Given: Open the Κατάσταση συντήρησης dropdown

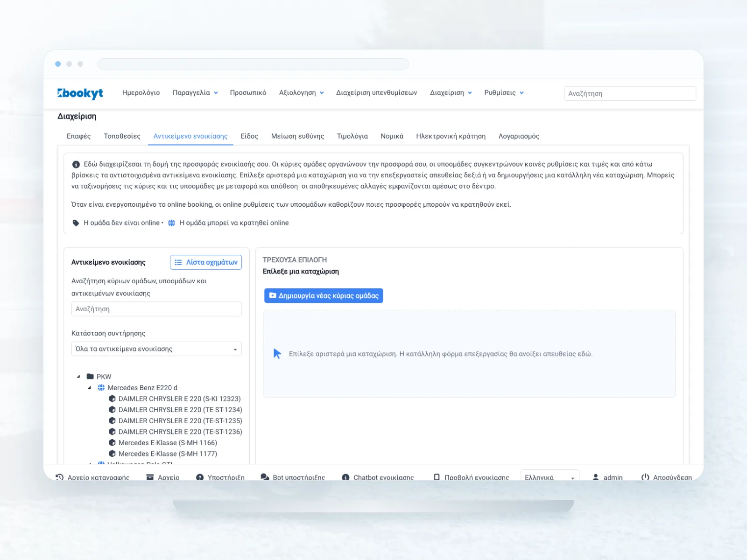Looking at the screenshot, I should click(156, 349).
